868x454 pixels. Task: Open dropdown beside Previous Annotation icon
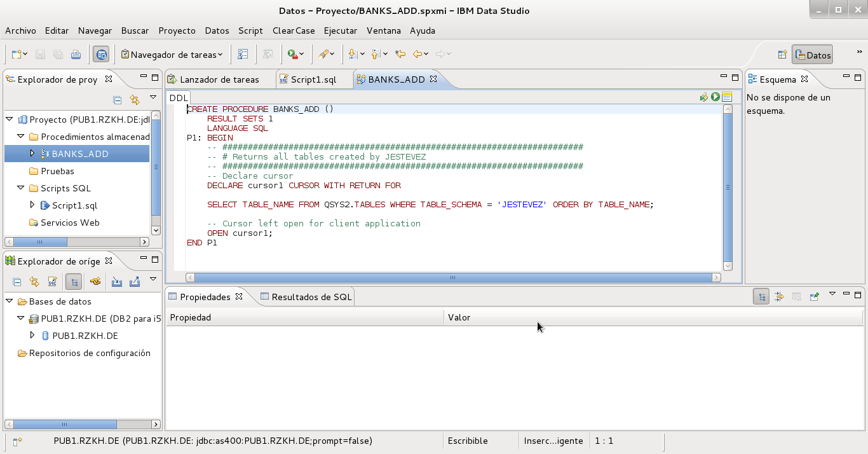tap(385, 55)
